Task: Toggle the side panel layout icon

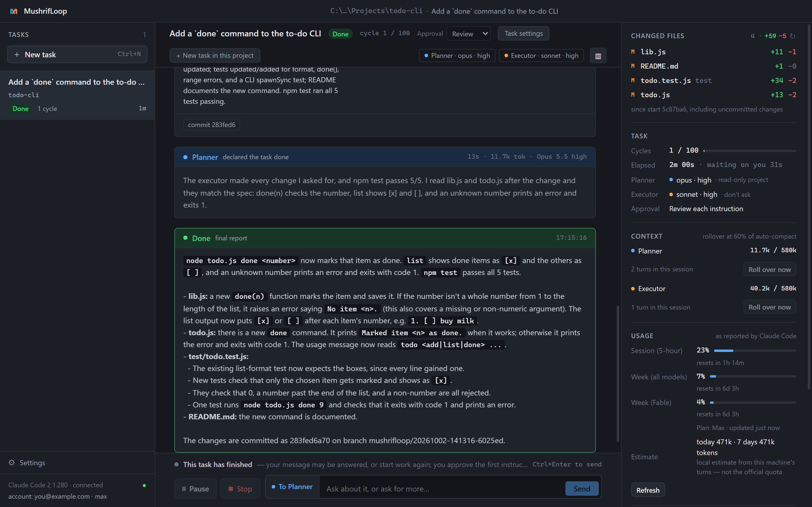Action: click(x=598, y=56)
